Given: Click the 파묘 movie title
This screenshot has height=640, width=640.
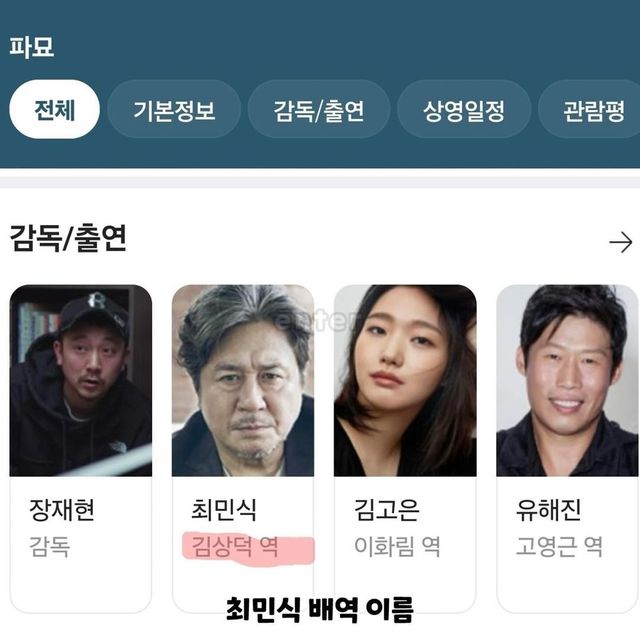Looking at the screenshot, I should [x=32, y=47].
